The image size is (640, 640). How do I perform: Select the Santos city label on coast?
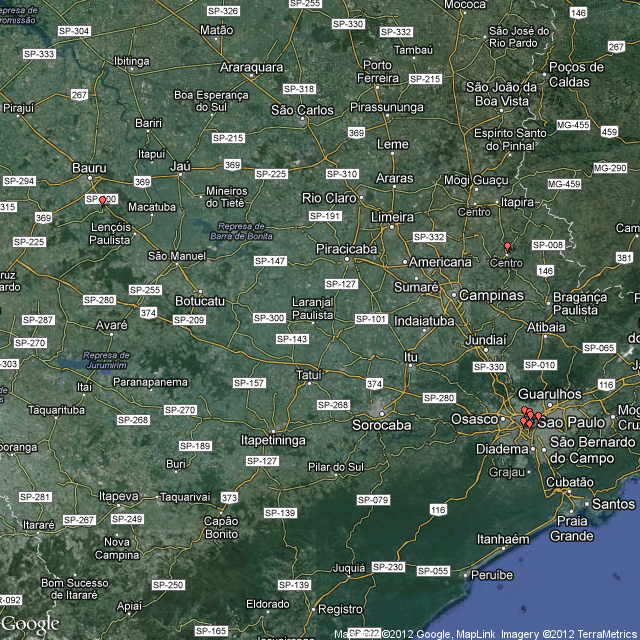point(613,504)
